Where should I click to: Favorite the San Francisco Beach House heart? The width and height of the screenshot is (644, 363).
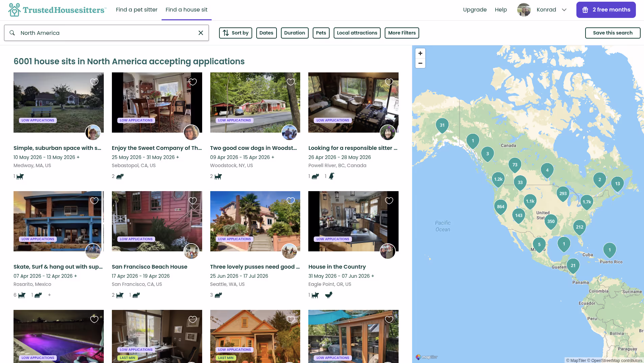point(193,201)
